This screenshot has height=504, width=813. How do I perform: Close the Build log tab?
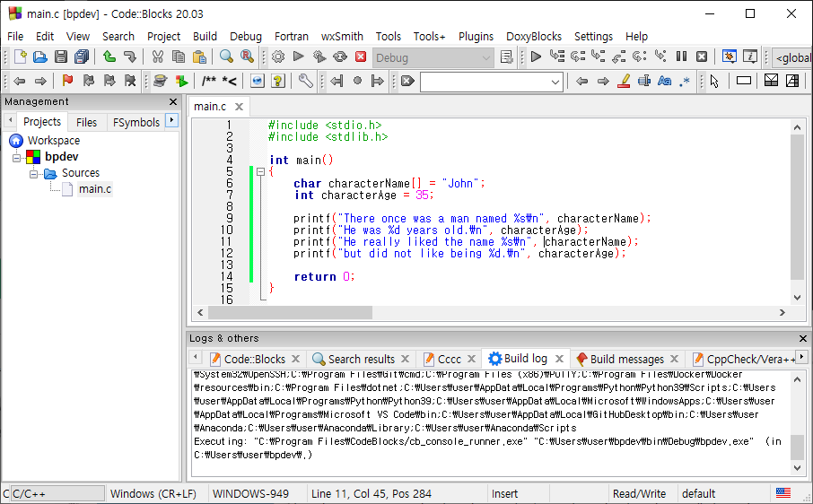559,359
